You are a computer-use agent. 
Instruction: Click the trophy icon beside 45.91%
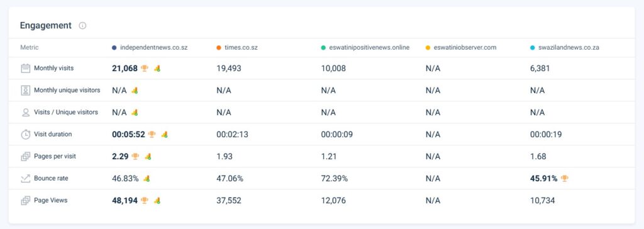tap(565, 179)
